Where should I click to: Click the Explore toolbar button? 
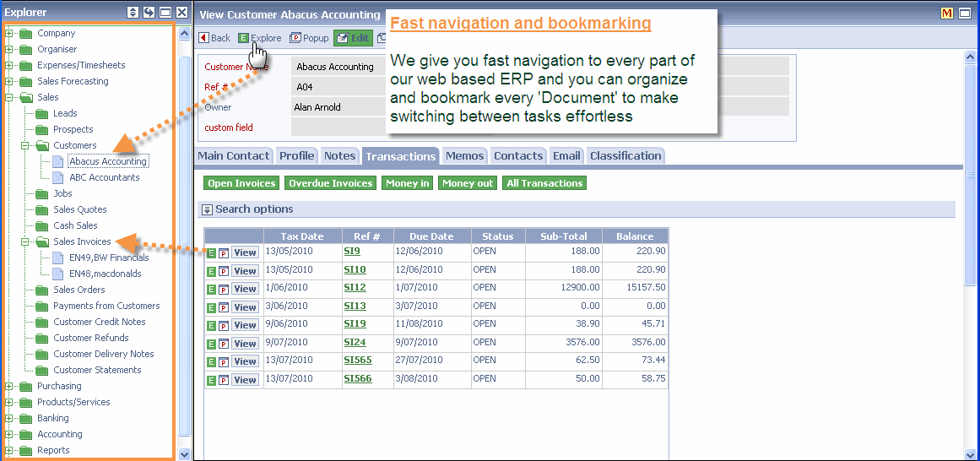pos(260,38)
